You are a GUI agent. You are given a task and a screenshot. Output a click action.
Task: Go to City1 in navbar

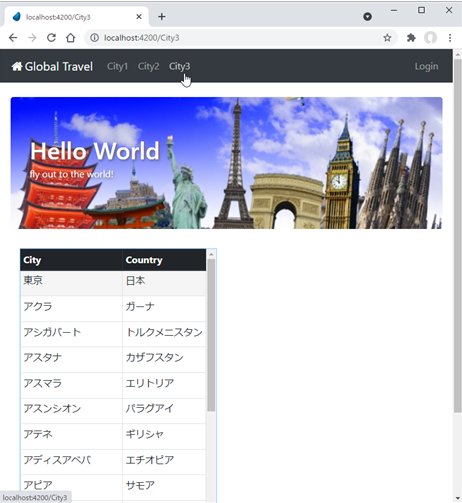117,66
